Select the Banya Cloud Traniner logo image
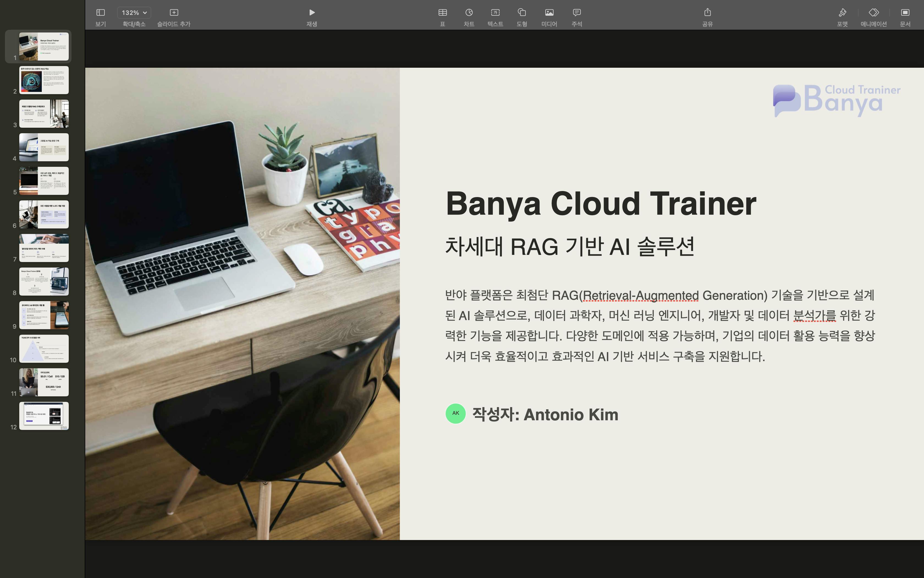Screen dimensions: 924x578 [x=837, y=100]
